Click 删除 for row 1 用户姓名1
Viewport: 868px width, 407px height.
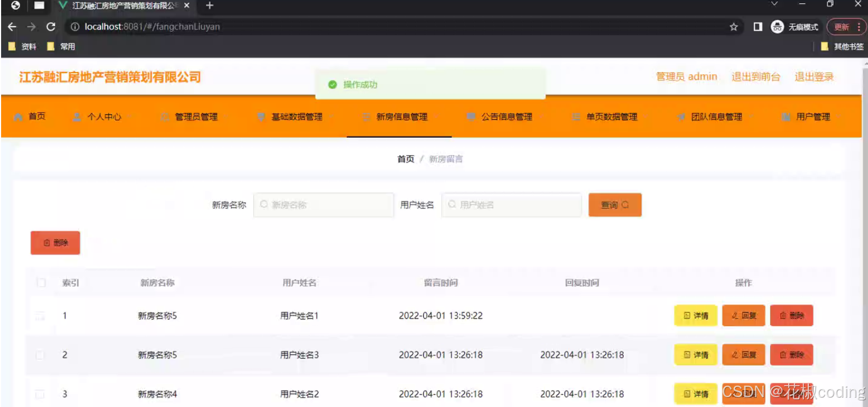coord(791,315)
